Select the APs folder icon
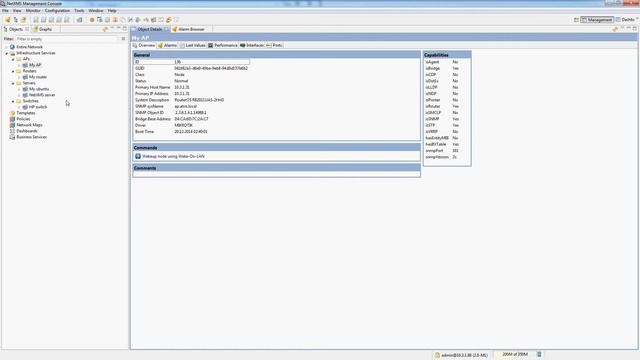 tap(19, 59)
